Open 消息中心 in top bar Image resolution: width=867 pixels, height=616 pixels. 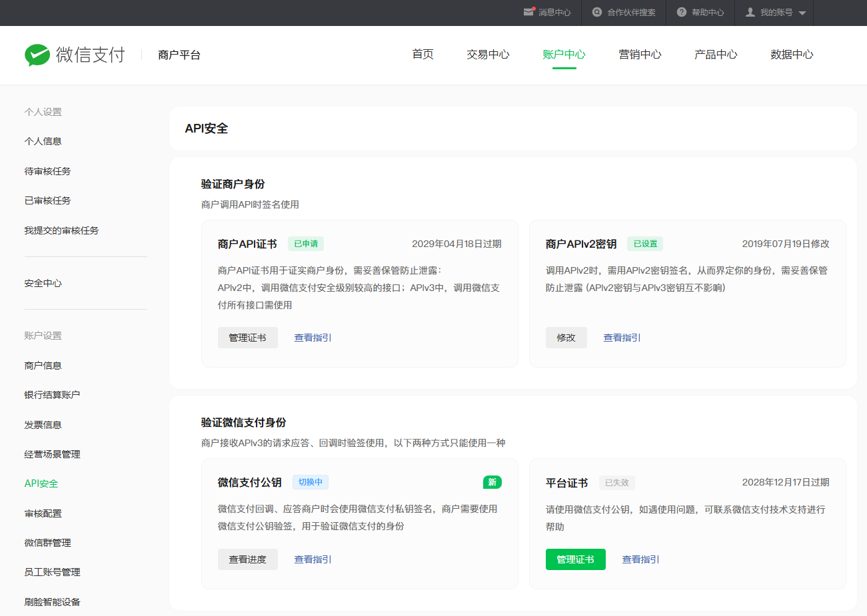tap(554, 13)
